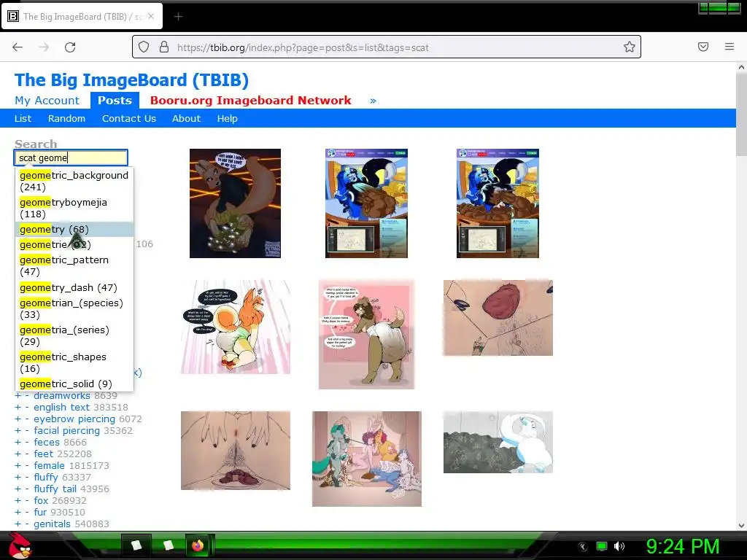Choose geometric_background (241) suggestion

(74, 181)
